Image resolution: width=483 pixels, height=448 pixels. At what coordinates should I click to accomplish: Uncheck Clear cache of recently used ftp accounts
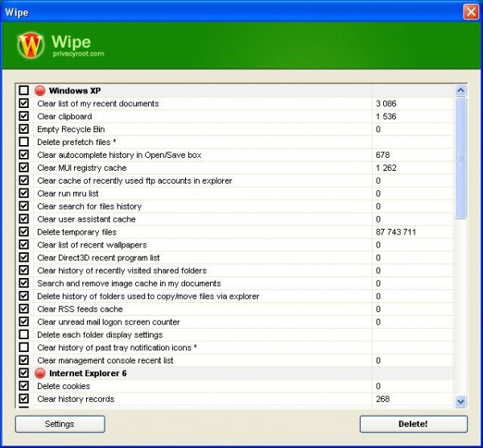(x=23, y=180)
